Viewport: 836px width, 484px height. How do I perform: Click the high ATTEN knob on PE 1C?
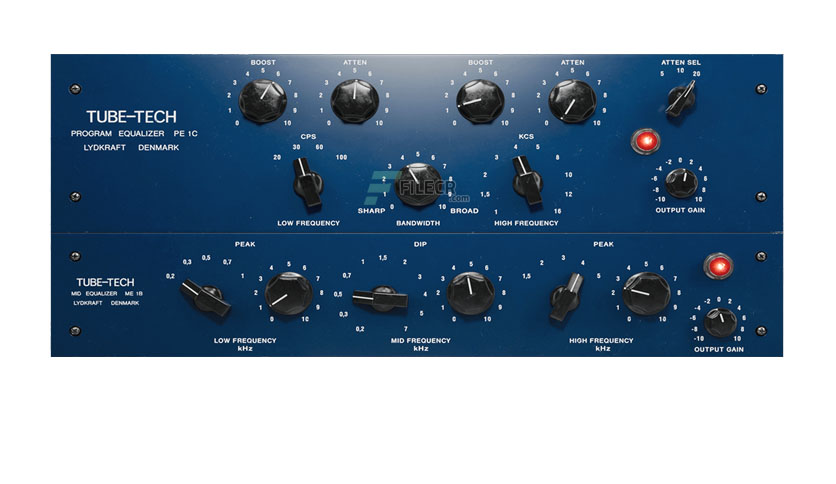pos(572,101)
